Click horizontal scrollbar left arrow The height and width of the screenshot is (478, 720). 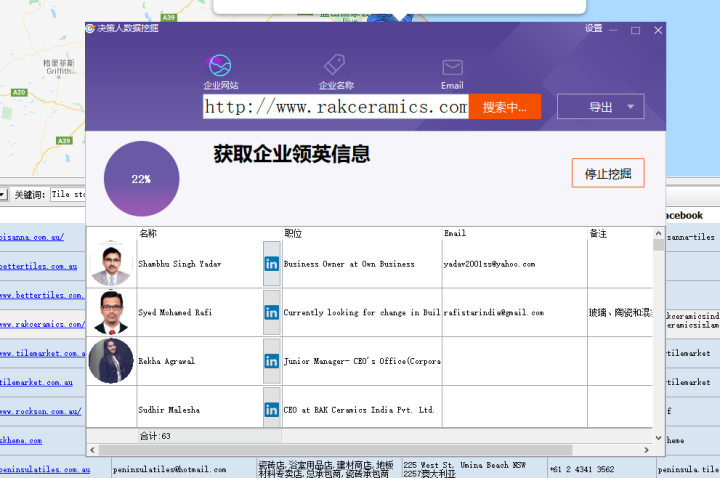tap(92, 450)
